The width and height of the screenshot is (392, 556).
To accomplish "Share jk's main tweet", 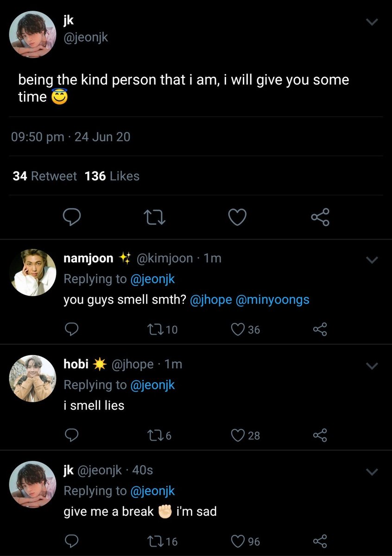I will pos(320,216).
